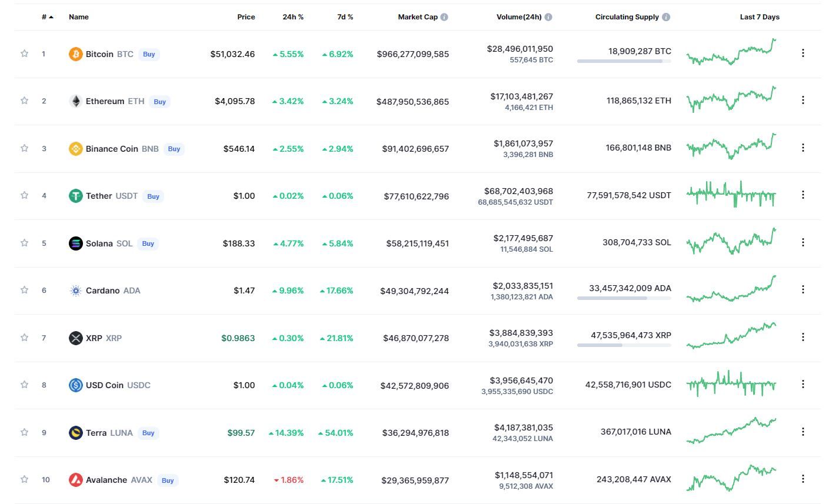Click the Ethereum coin logo
This screenshot has width=829, height=504.
[x=75, y=101]
